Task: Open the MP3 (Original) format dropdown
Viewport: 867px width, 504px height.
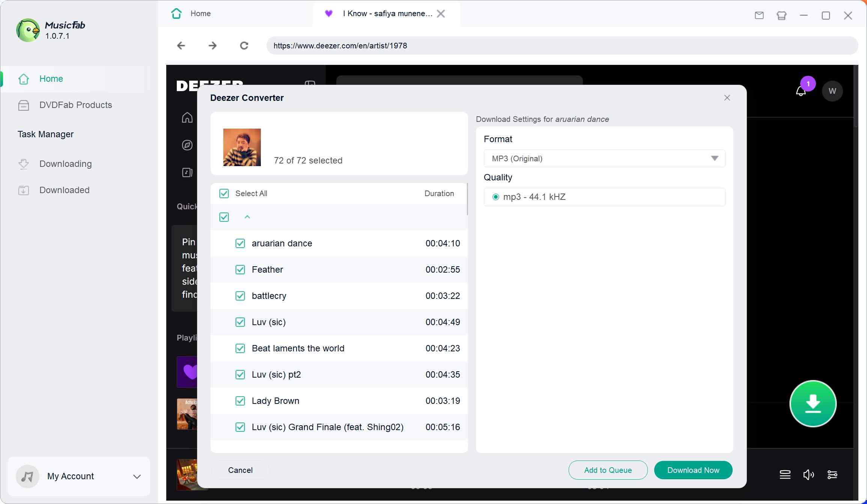Action: [x=604, y=159]
